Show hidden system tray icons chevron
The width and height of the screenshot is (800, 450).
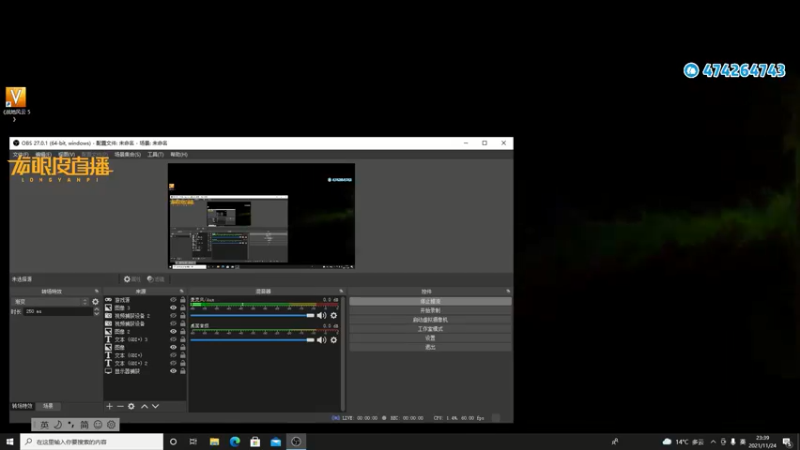pyautogui.click(x=713, y=442)
